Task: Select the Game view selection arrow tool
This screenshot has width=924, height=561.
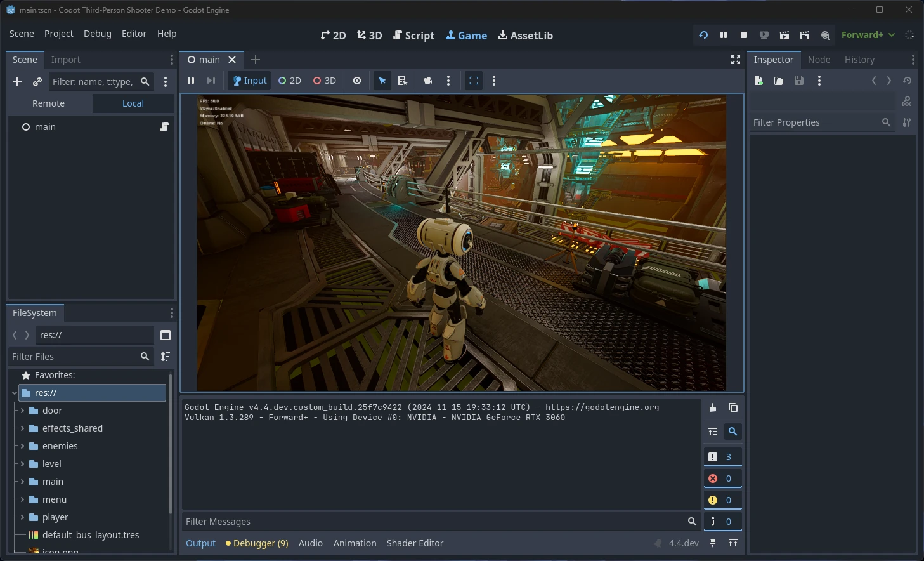Action: [x=382, y=81]
